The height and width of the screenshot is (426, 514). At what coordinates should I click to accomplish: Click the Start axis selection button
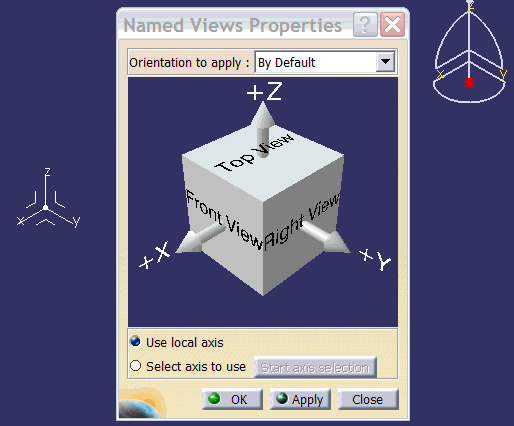click(315, 367)
